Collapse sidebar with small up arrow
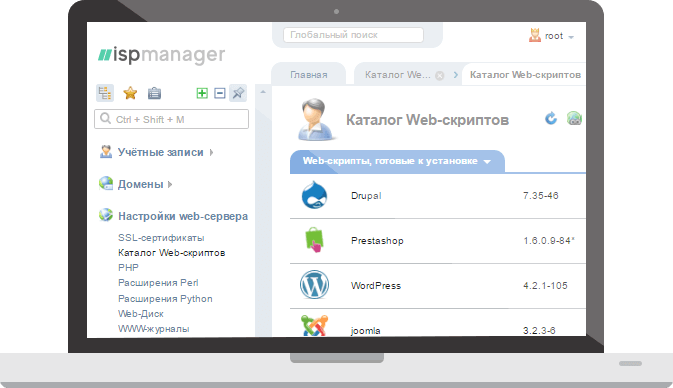Screen dimensions: 673x388 pos(263,92)
